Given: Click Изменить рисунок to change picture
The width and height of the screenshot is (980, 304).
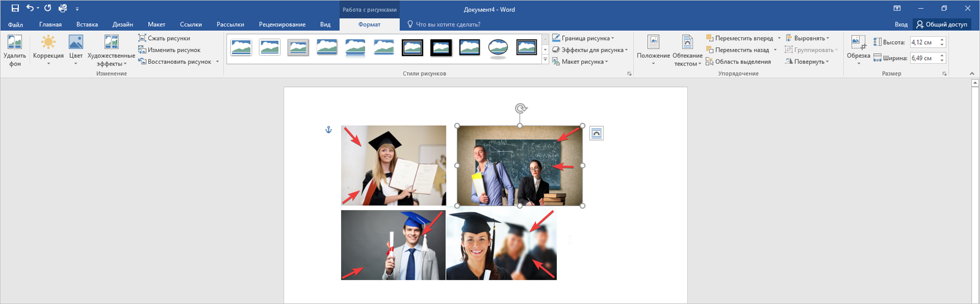Looking at the screenshot, I should pyautogui.click(x=169, y=50).
